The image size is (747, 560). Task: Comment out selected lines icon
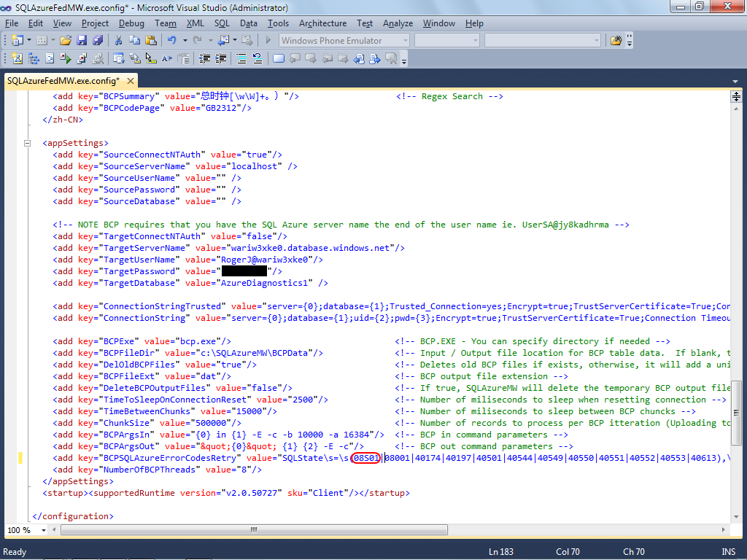241,58
